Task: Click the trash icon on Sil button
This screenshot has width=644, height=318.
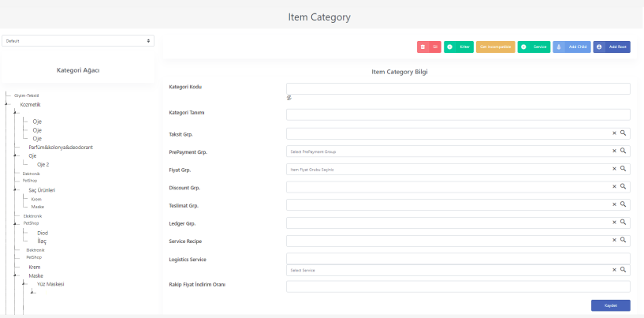Action: (x=423, y=47)
